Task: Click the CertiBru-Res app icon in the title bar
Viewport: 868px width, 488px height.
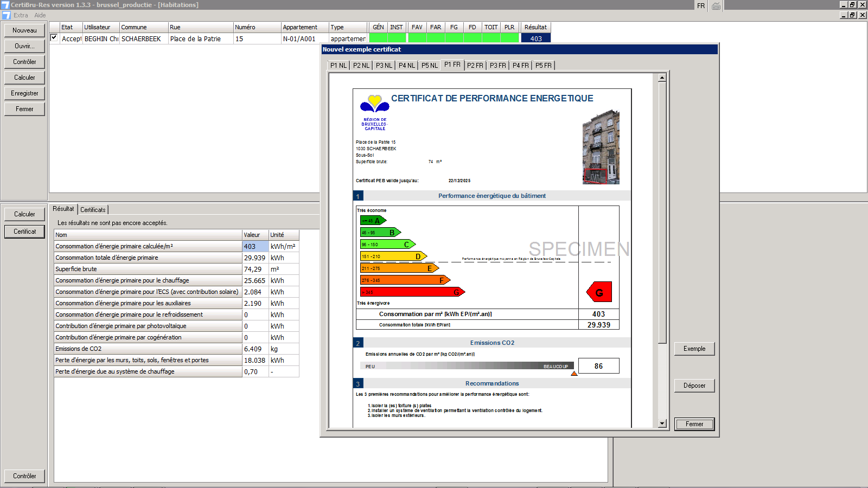Action: 5,5
